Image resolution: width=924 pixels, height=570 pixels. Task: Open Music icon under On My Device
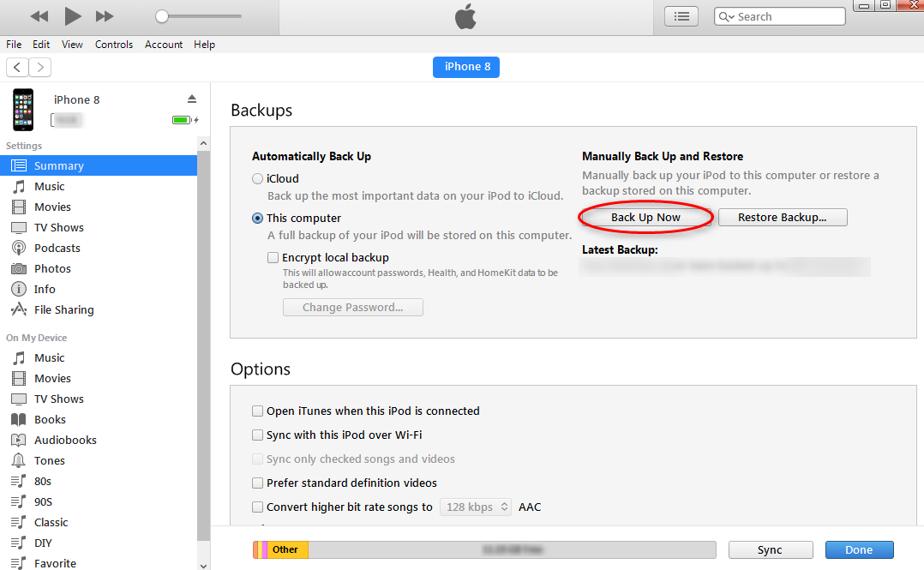tap(19, 357)
